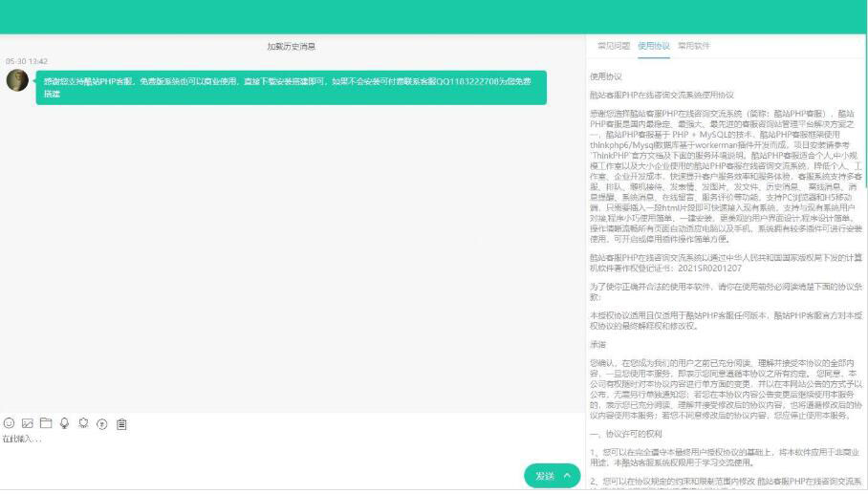Image resolution: width=868 pixels, height=494 pixels.
Task: Click the green welcome message bubble
Action: 292,87
